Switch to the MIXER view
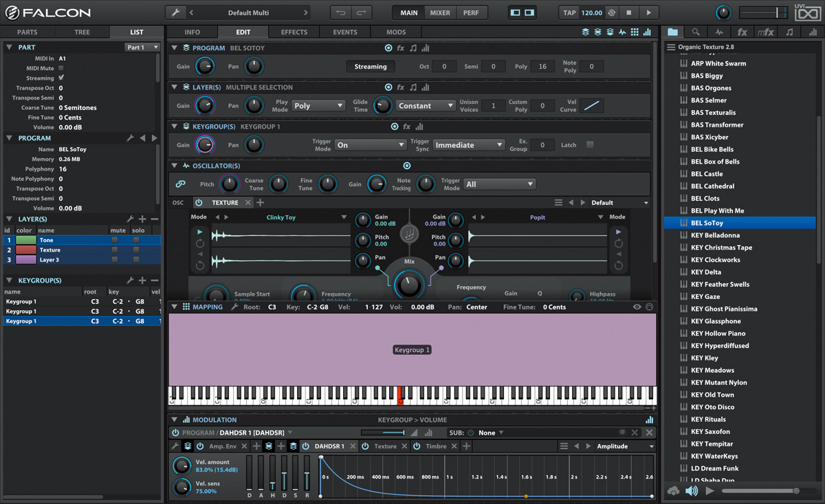 [x=440, y=12]
